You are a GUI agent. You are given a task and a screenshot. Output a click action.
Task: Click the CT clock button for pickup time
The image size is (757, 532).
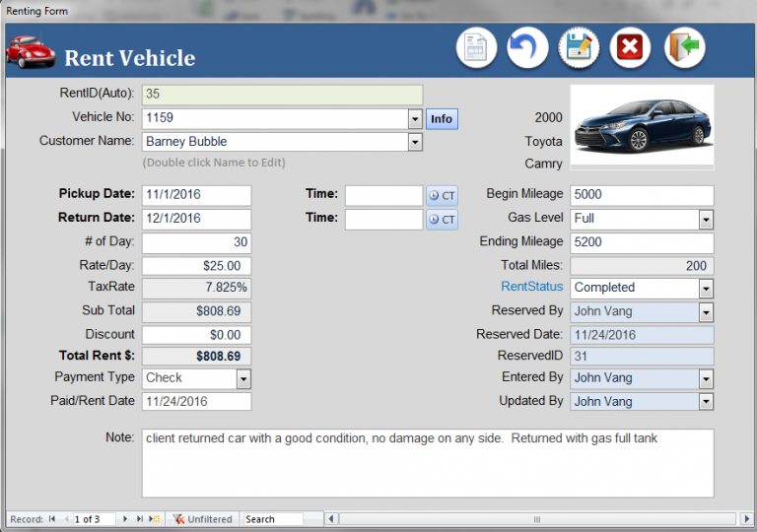(442, 195)
